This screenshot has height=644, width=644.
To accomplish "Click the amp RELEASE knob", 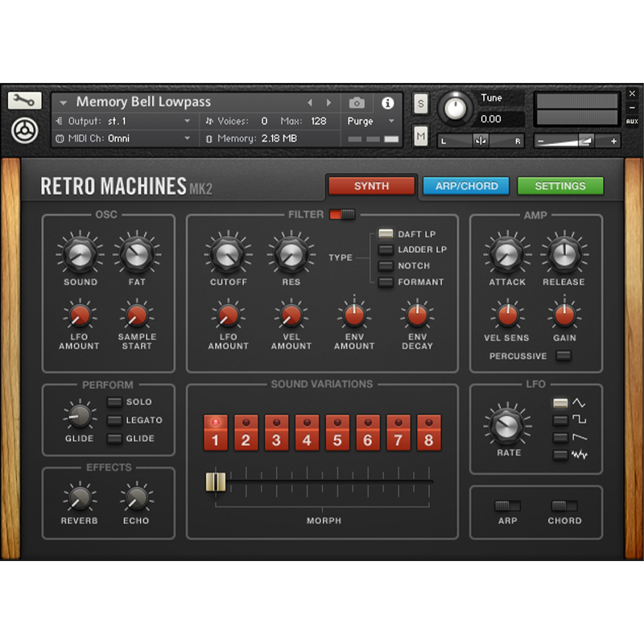I will 564,254.
